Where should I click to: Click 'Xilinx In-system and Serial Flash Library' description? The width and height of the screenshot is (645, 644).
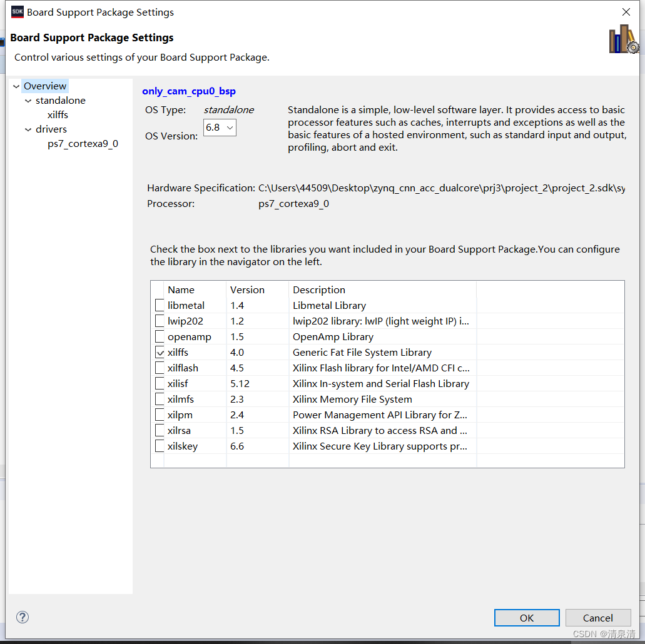pyautogui.click(x=381, y=383)
